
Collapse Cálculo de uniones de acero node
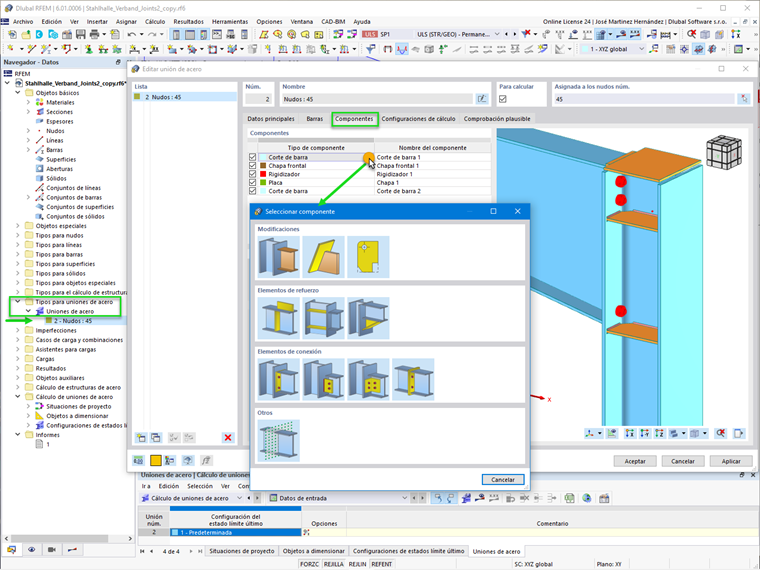pyautogui.click(x=18, y=397)
